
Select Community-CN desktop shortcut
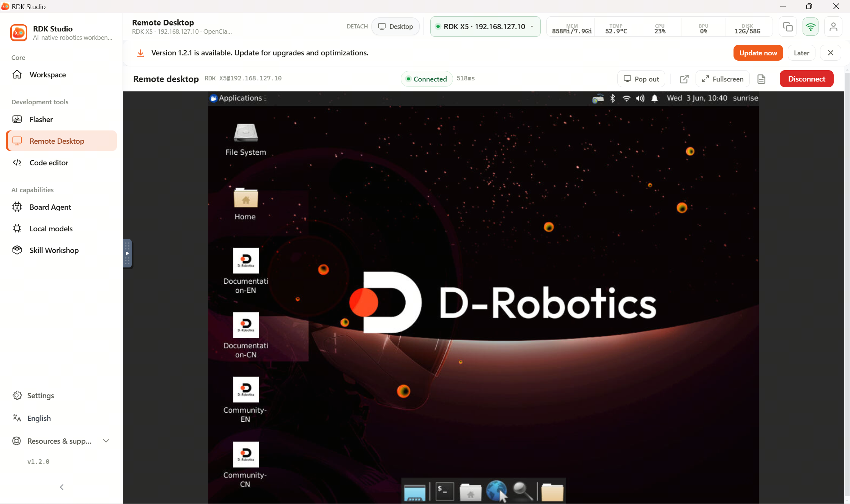tap(246, 465)
